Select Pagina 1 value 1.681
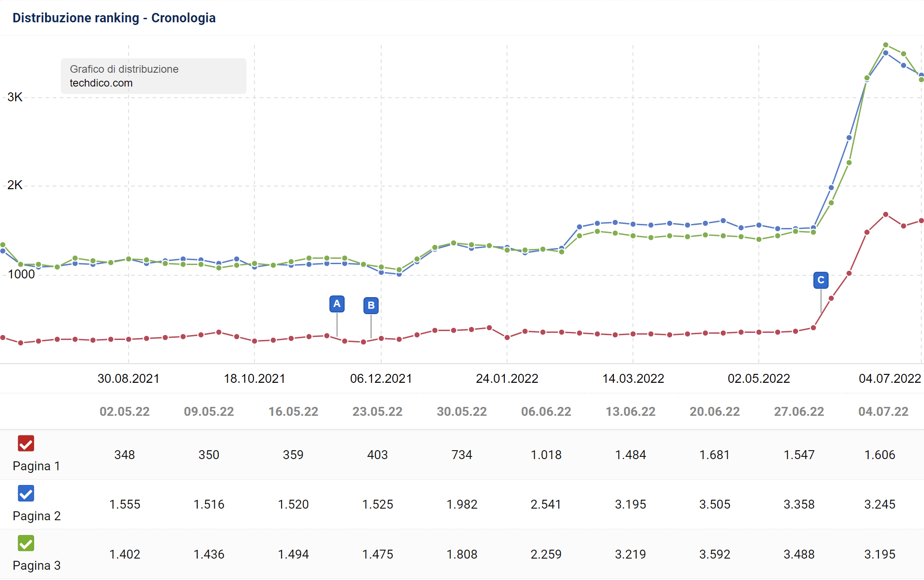 [715, 455]
